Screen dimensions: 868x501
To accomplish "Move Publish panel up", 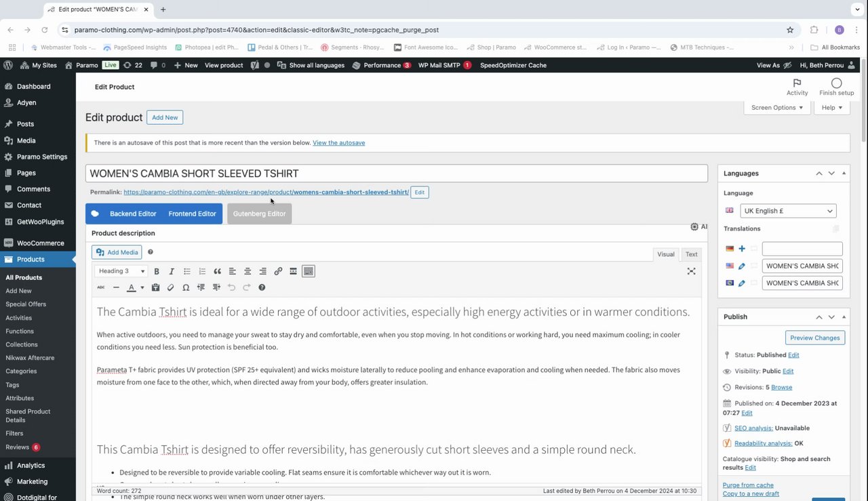I will tap(818, 317).
